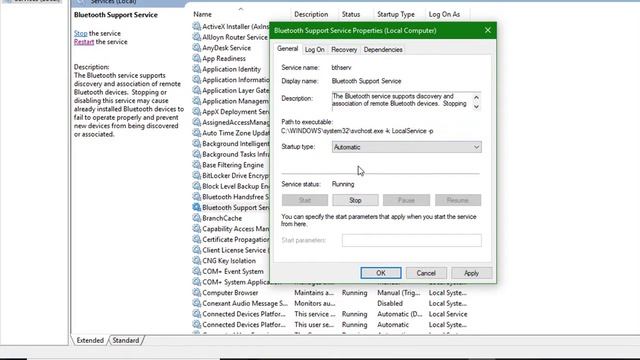
Task: Click the Capability Access Manager gear icon
Action: pyautogui.click(x=196, y=229)
